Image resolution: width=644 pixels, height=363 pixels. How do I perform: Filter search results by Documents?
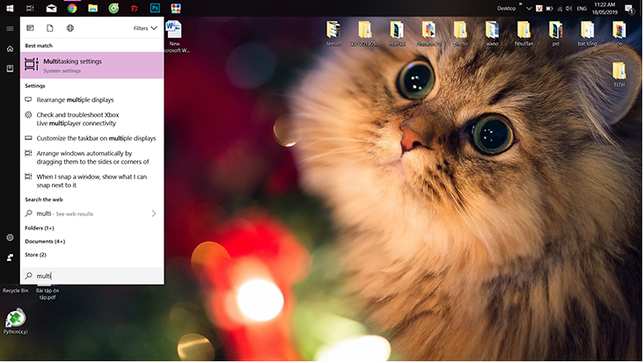(x=49, y=28)
